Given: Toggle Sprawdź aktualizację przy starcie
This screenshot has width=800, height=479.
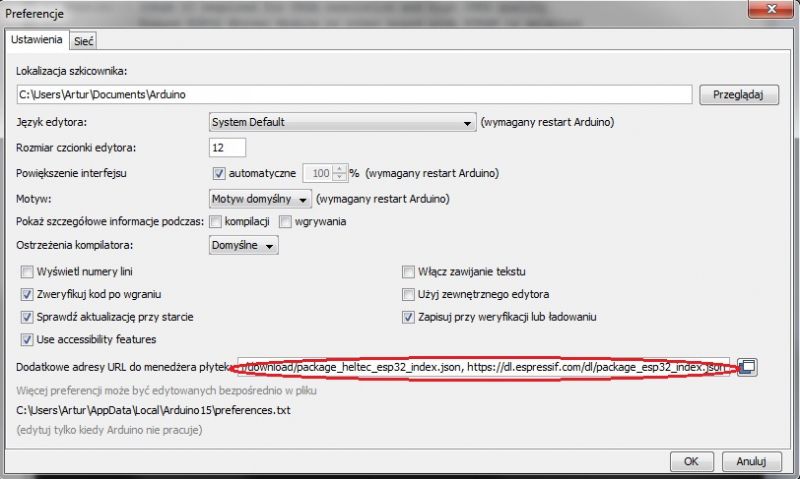Looking at the screenshot, I should pos(27,317).
